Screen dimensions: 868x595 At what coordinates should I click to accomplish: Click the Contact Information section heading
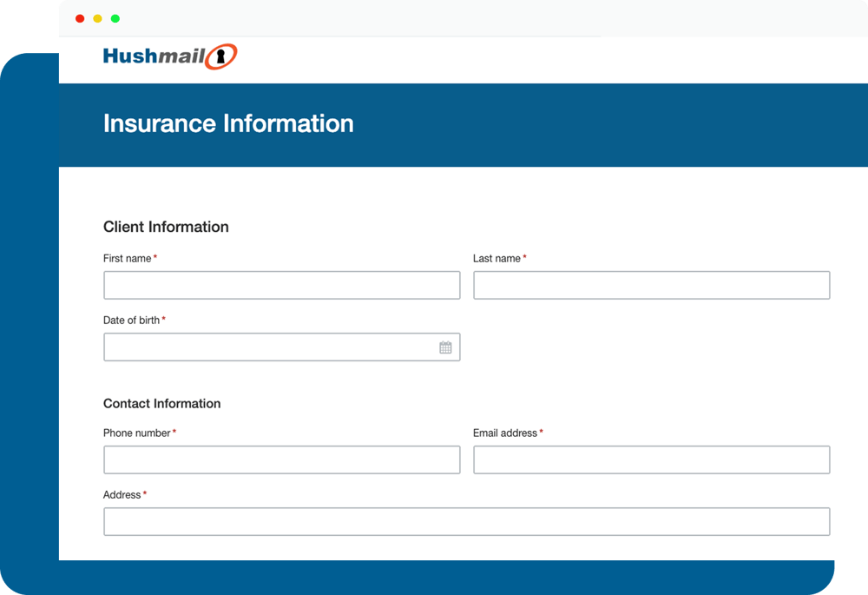click(x=161, y=403)
